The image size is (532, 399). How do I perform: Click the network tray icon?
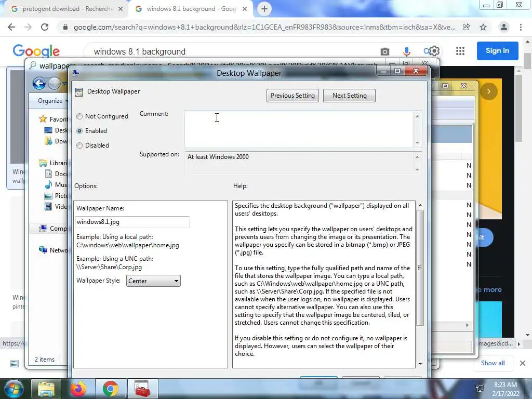tap(480, 389)
